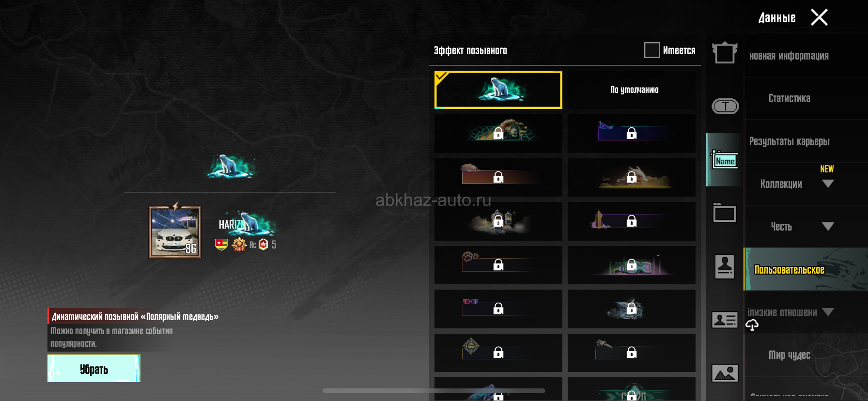The image size is (868, 401).
Task: Open the avatar portrait icon
Action: 725,267
